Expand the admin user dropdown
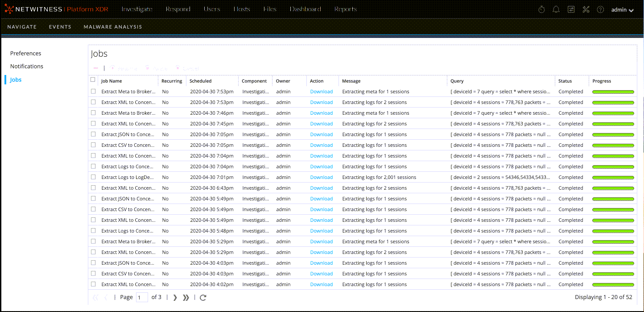The image size is (644, 312). point(622,10)
